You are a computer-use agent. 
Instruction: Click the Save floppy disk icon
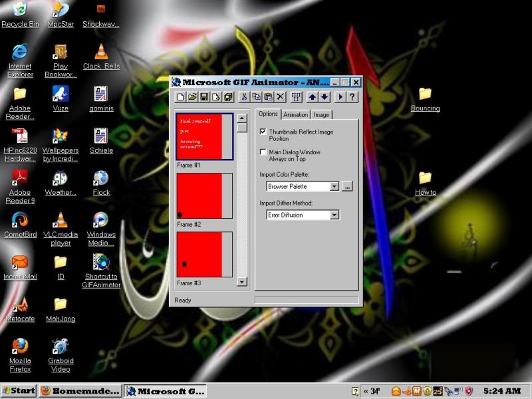tap(204, 97)
